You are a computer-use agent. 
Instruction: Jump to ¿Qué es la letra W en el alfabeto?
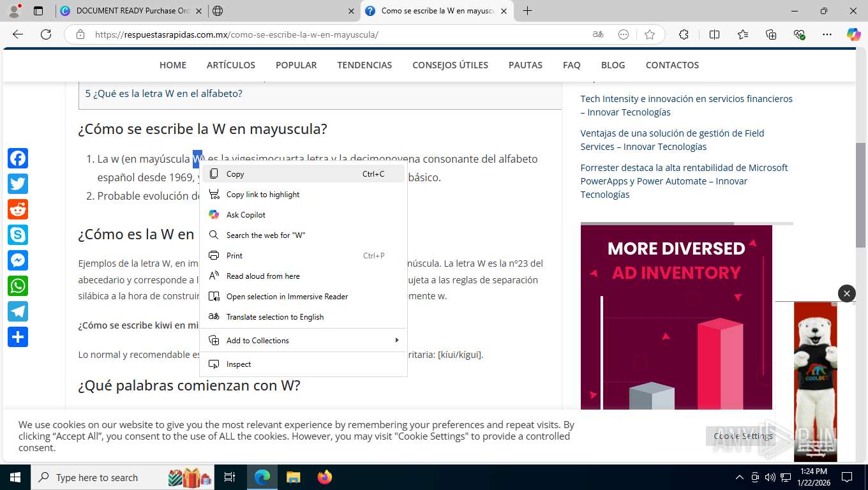(164, 93)
